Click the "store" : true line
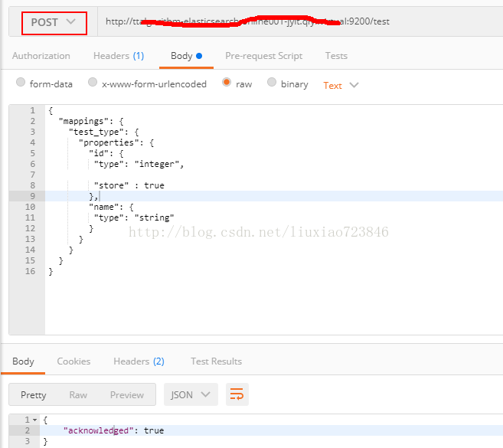Screen dimensions: 503x448 pyautogui.click(x=129, y=185)
